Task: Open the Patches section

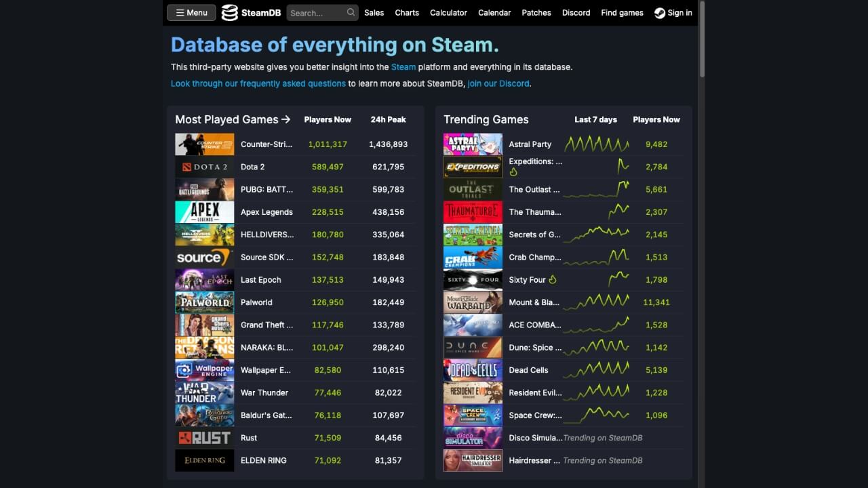Action: 536,12
